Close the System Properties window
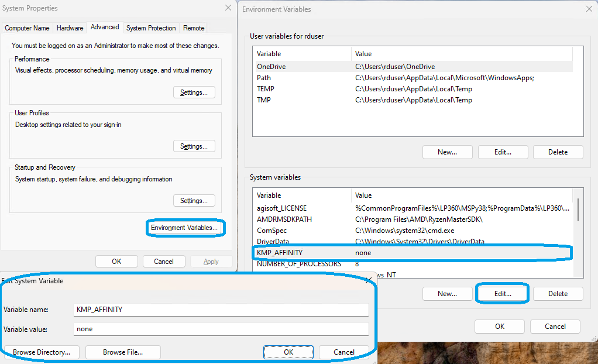This screenshot has width=598, height=364. [228, 8]
